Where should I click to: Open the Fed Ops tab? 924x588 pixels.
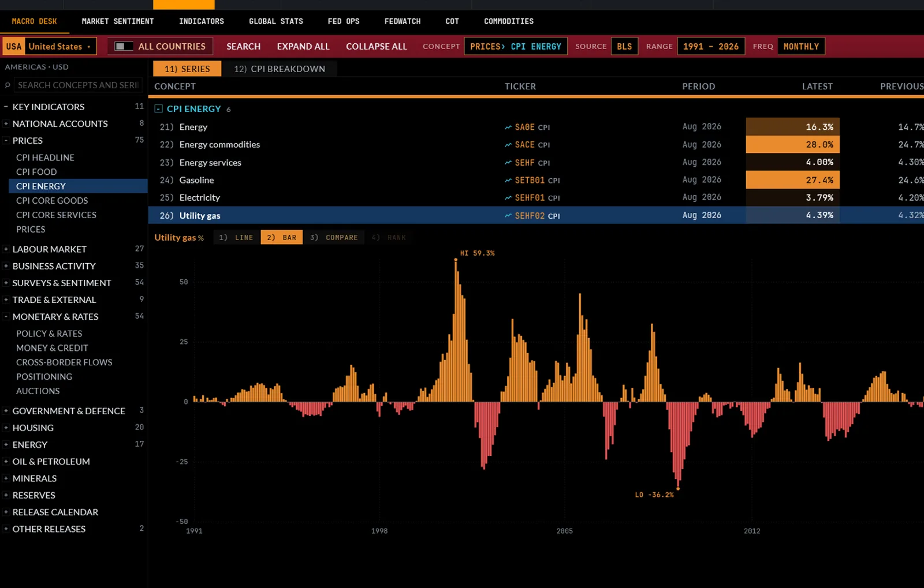(344, 21)
